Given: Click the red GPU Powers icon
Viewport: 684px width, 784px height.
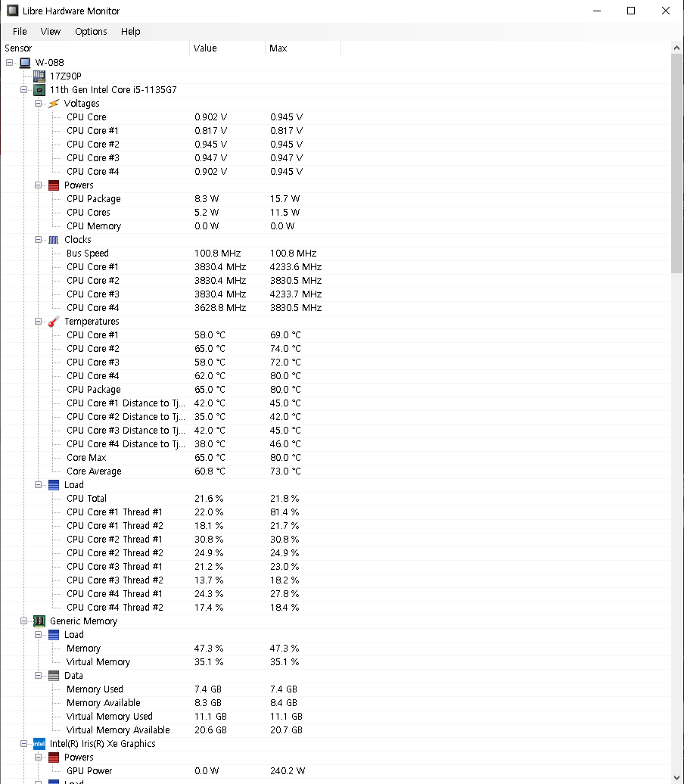Looking at the screenshot, I should (x=54, y=758).
